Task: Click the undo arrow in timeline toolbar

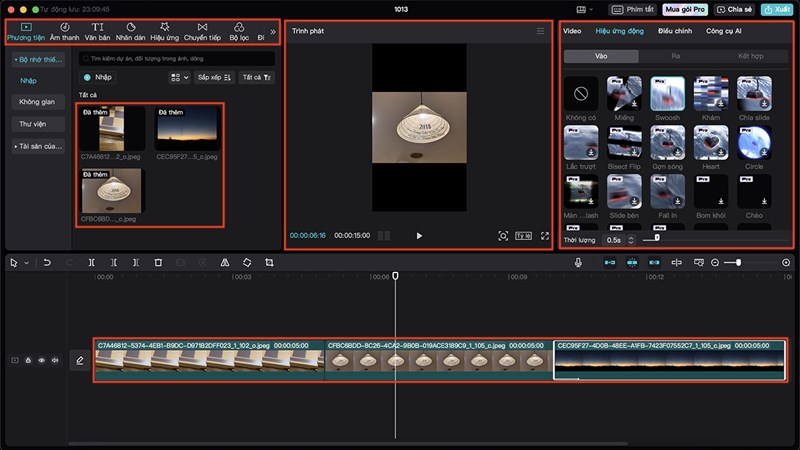Action: [x=46, y=262]
